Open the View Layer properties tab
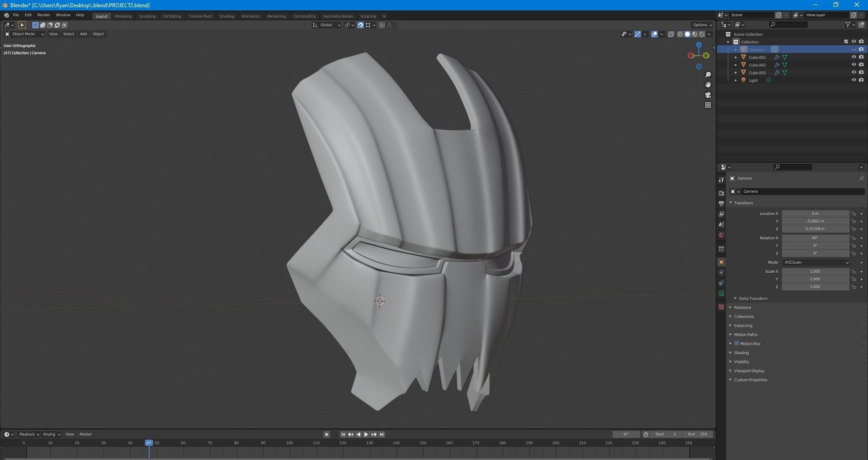This screenshot has height=460, width=868. tap(721, 214)
